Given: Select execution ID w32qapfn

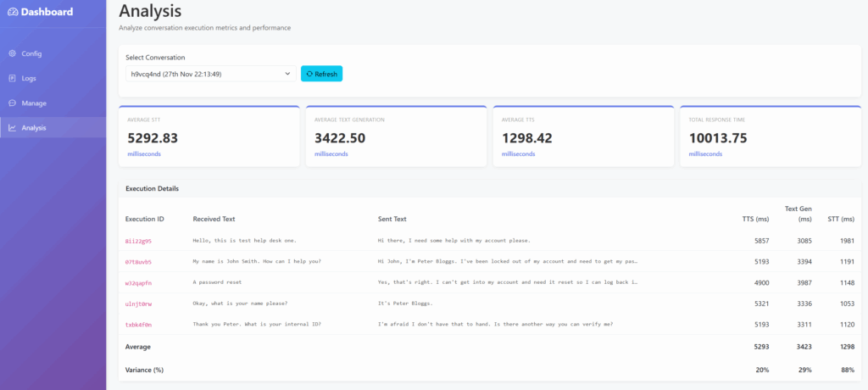Looking at the screenshot, I should pyautogui.click(x=138, y=282).
